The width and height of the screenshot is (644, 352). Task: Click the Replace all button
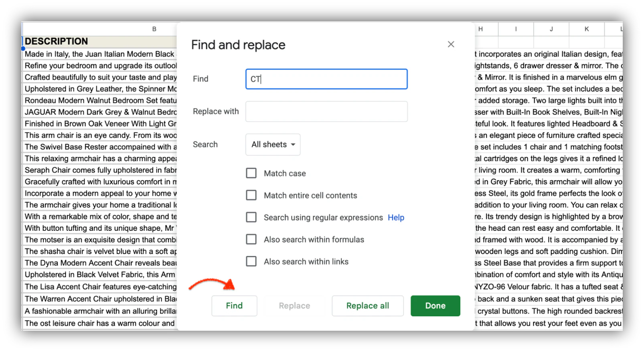pyautogui.click(x=368, y=306)
